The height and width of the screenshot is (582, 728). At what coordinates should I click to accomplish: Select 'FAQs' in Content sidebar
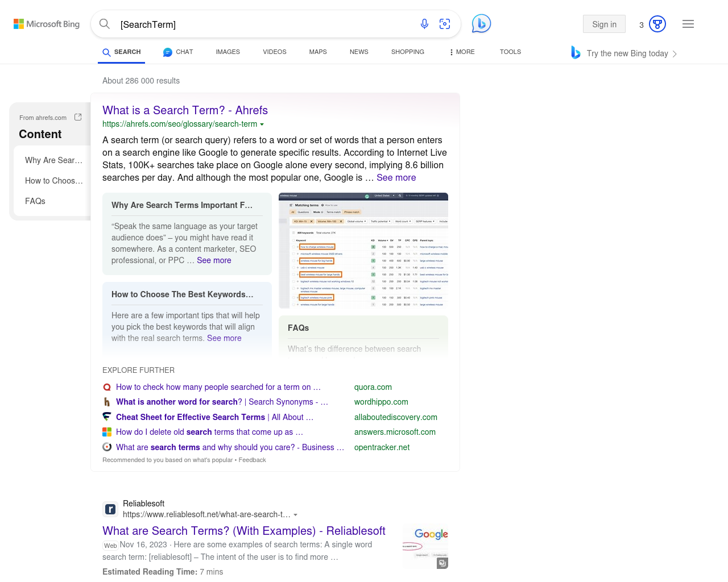click(x=35, y=201)
